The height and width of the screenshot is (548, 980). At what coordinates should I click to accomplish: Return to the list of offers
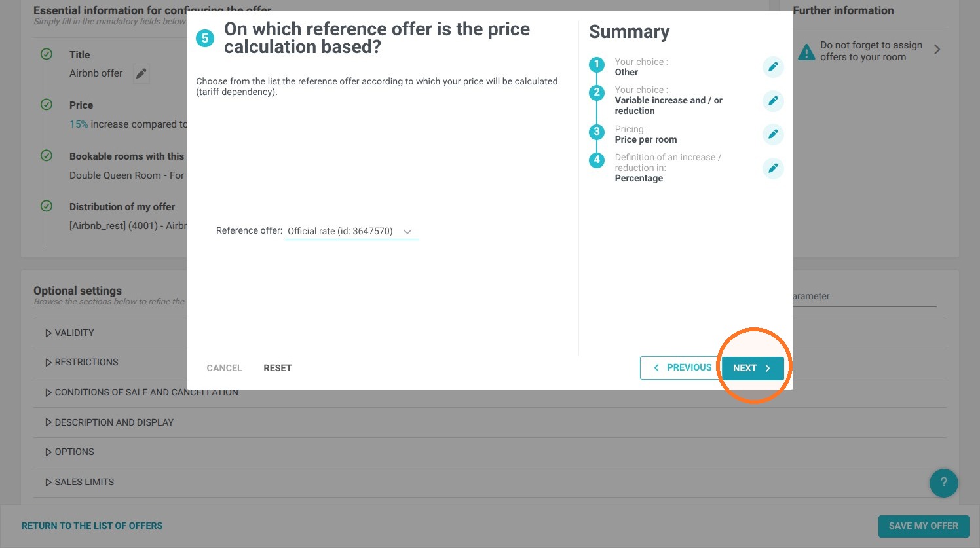click(92, 526)
